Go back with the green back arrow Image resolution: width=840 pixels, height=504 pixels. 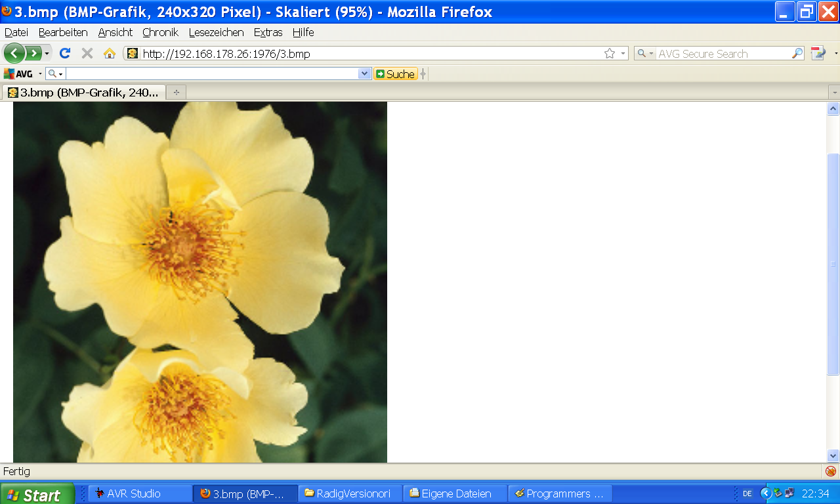pos(14,53)
